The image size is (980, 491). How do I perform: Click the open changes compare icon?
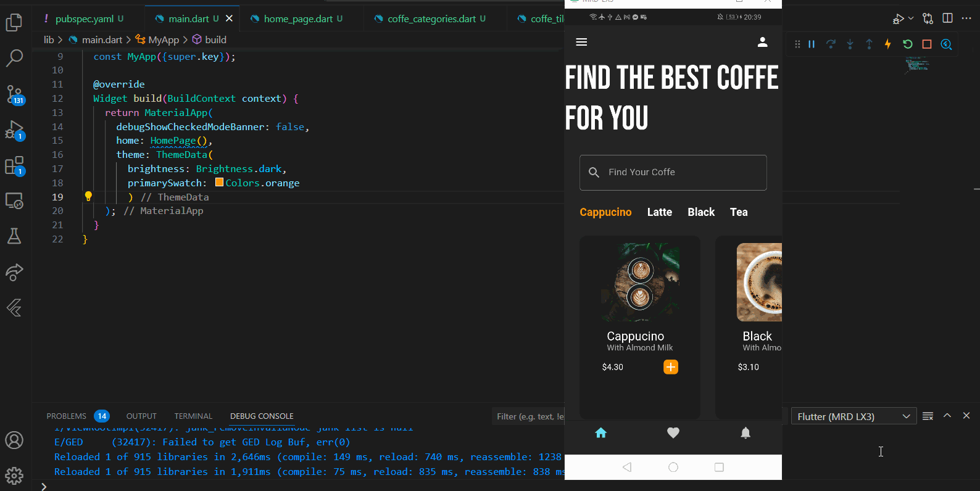click(x=928, y=19)
